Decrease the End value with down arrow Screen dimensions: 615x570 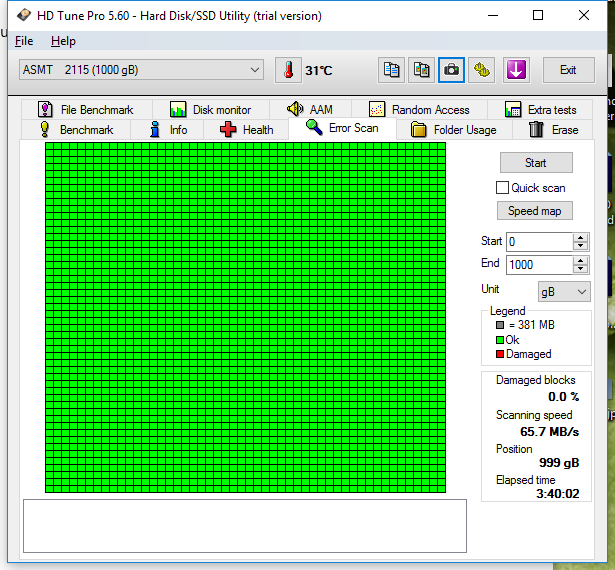(x=581, y=269)
